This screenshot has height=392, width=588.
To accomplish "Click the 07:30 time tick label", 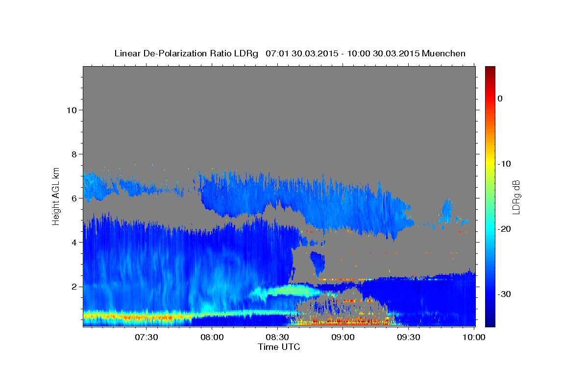I will tap(147, 337).
